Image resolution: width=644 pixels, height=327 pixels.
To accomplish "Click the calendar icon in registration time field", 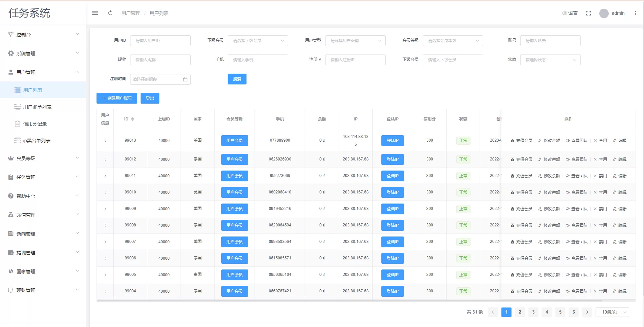I will [185, 79].
